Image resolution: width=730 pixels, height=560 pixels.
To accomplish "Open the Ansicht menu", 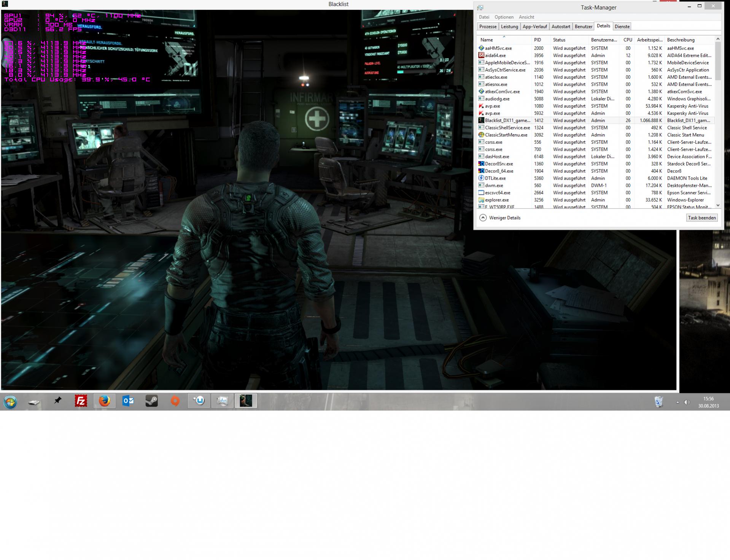I will coord(526,17).
